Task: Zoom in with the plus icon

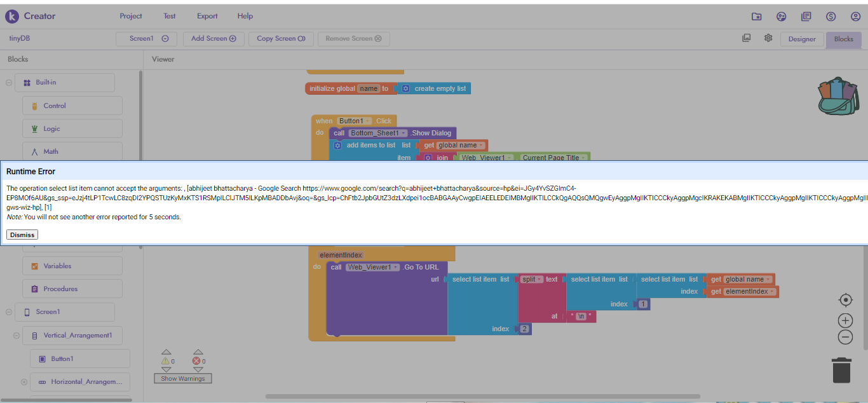Action: pos(845,320)
